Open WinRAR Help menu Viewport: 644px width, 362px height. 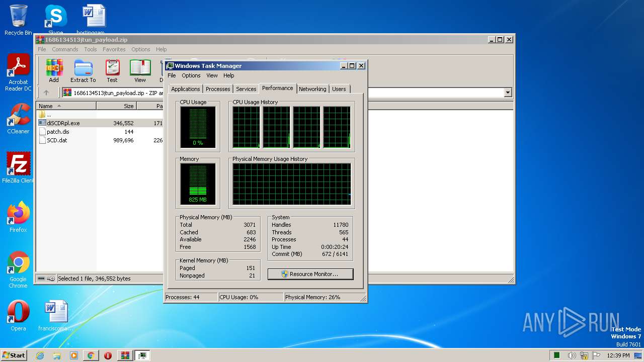[161, 49]
